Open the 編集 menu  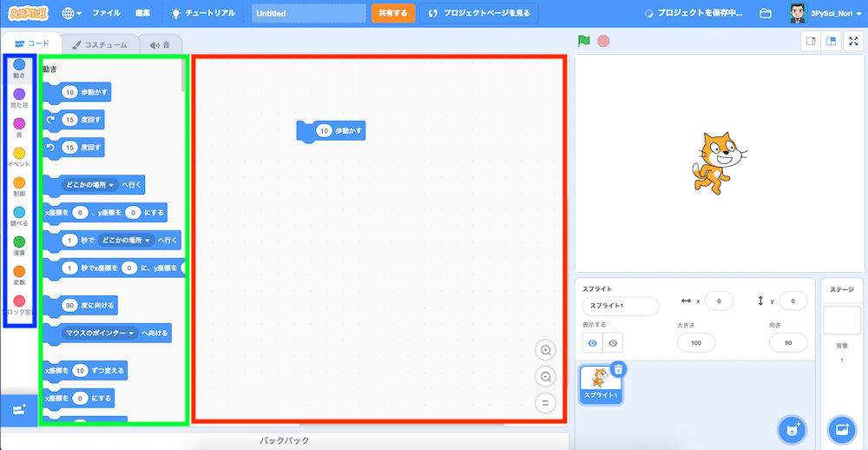[x=142, y=13]
